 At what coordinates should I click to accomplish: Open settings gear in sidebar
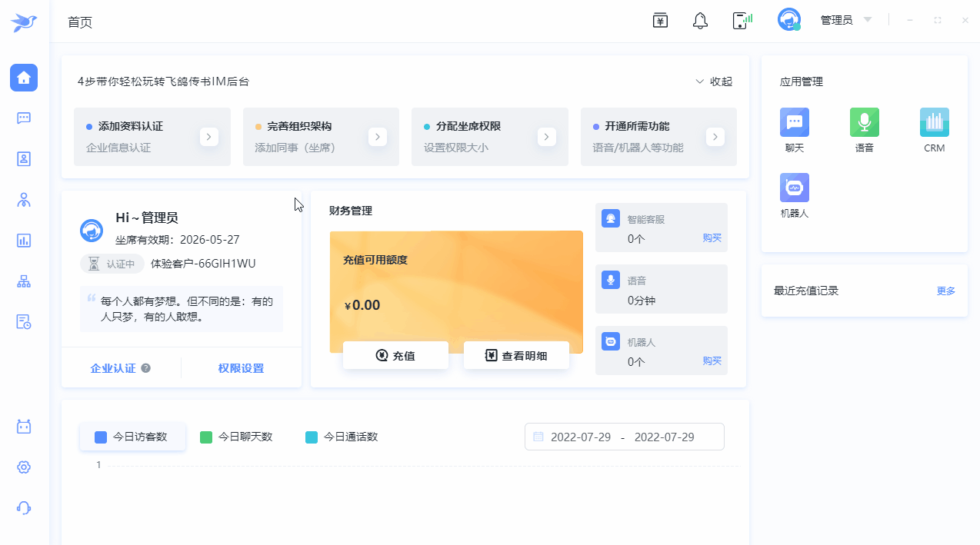pos(24,467)
